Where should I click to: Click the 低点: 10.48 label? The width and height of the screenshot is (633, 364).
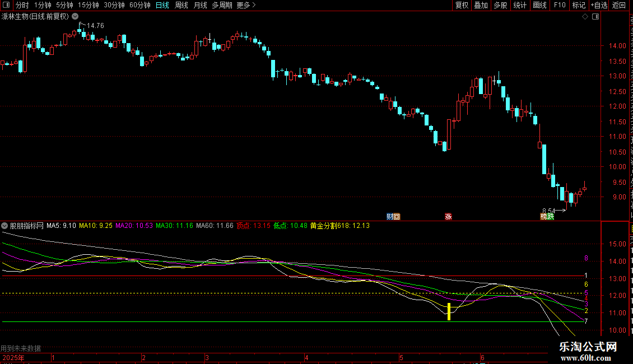[290, 226]
